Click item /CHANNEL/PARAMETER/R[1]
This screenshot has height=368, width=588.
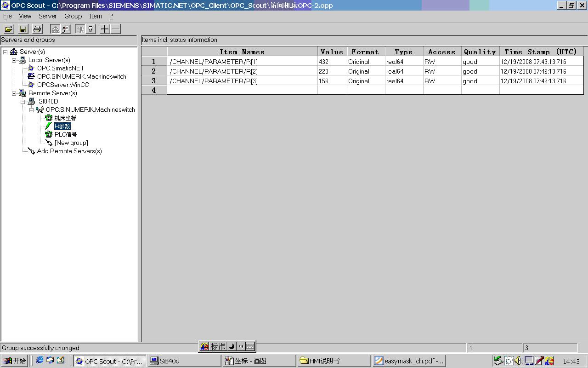click(242, 62)
